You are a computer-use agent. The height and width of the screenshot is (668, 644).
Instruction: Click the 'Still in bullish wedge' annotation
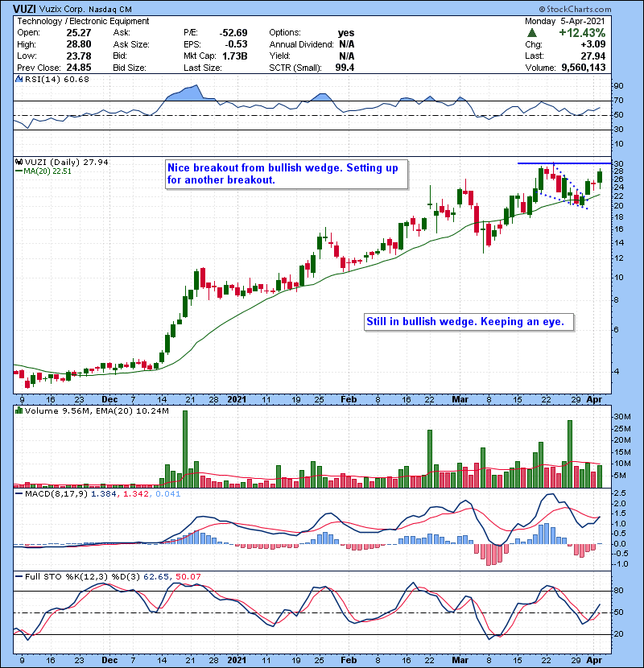(x=469, y=322)
